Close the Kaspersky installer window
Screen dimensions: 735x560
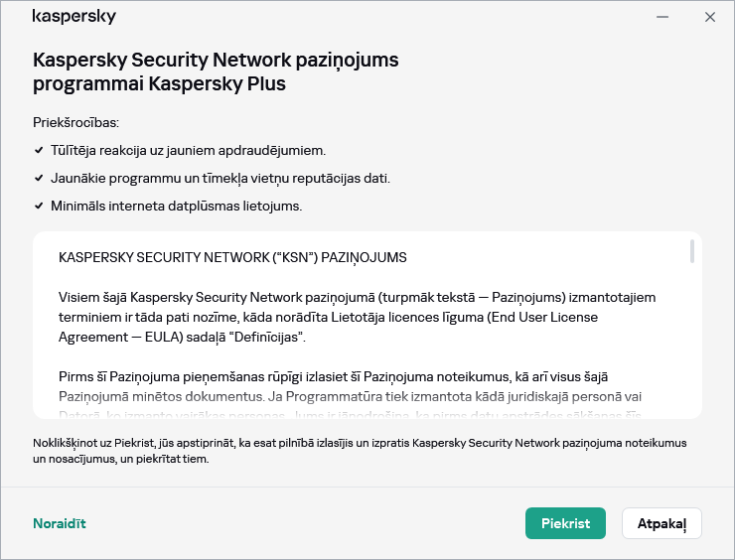(710, 17)
